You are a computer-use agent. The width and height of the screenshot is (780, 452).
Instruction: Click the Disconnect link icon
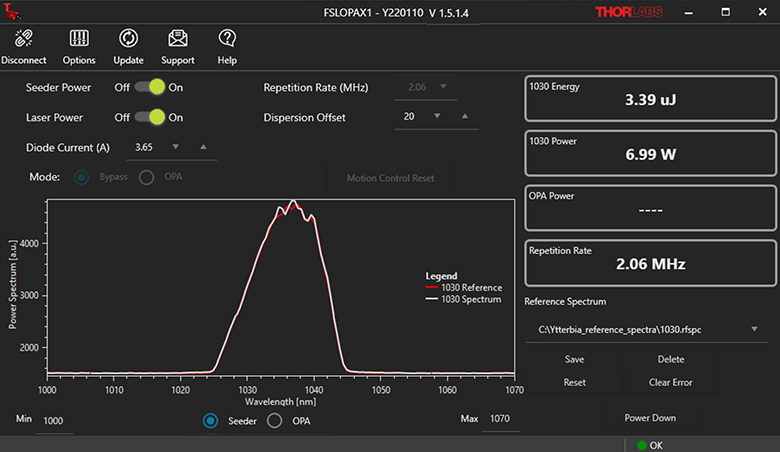click(x=23, y=38)
